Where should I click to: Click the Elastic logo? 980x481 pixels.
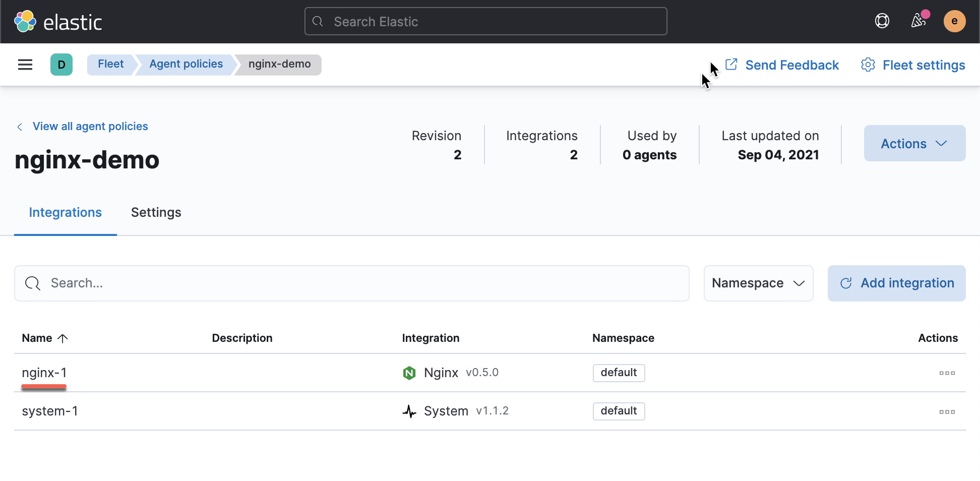pos(58,22)
